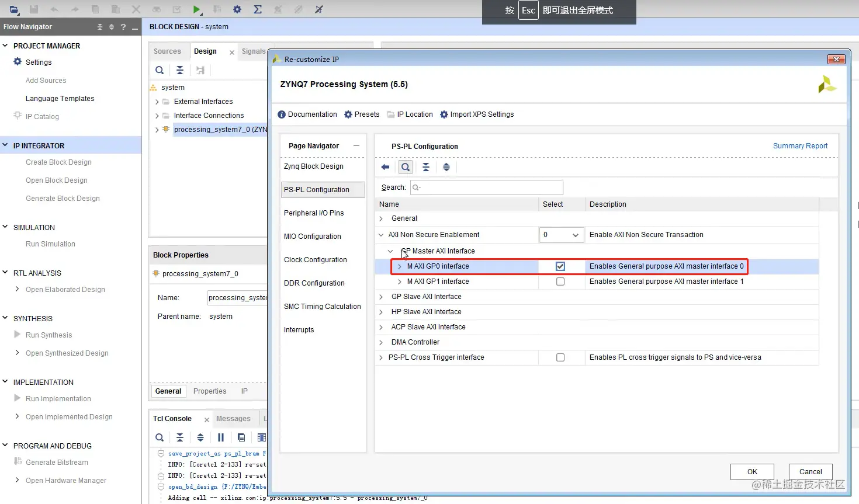The width and height of the screenshot is (859, 504).
Task: Open the Interrupts page
Action: (299, 330)
